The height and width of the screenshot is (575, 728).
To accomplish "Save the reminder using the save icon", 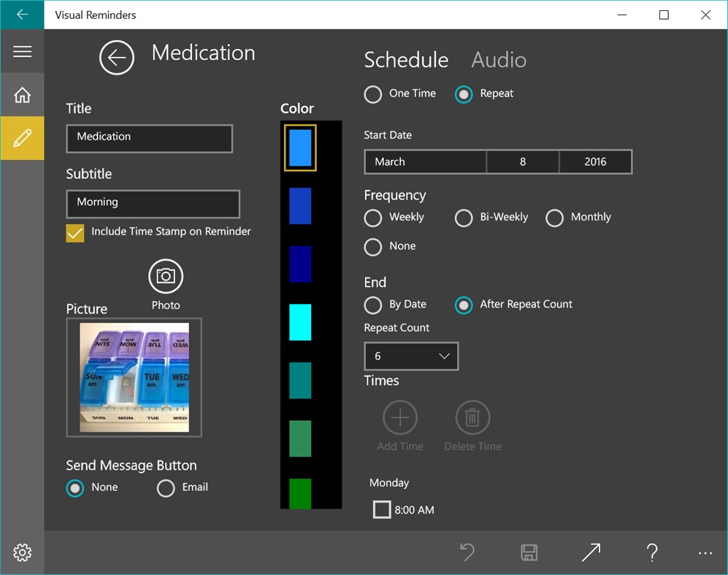I will (529, 552).
